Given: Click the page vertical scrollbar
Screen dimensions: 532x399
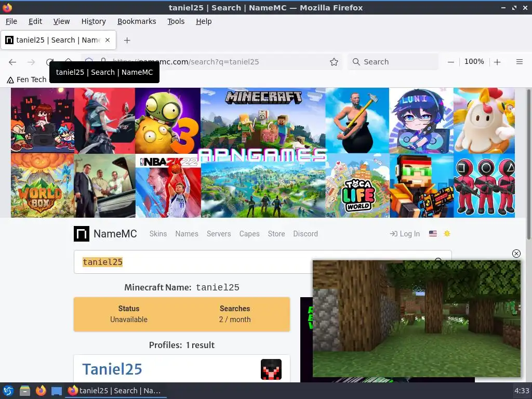Looking at the screenshot, I should (528, 164).
